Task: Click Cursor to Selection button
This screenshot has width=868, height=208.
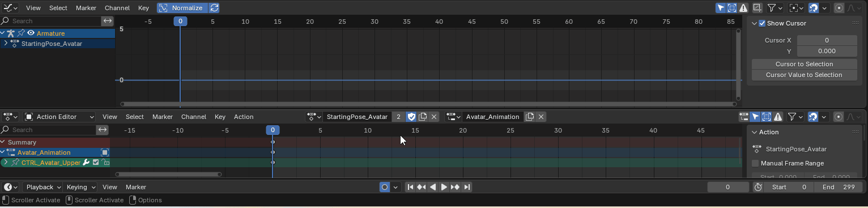Action: click(x=804, y=64)
